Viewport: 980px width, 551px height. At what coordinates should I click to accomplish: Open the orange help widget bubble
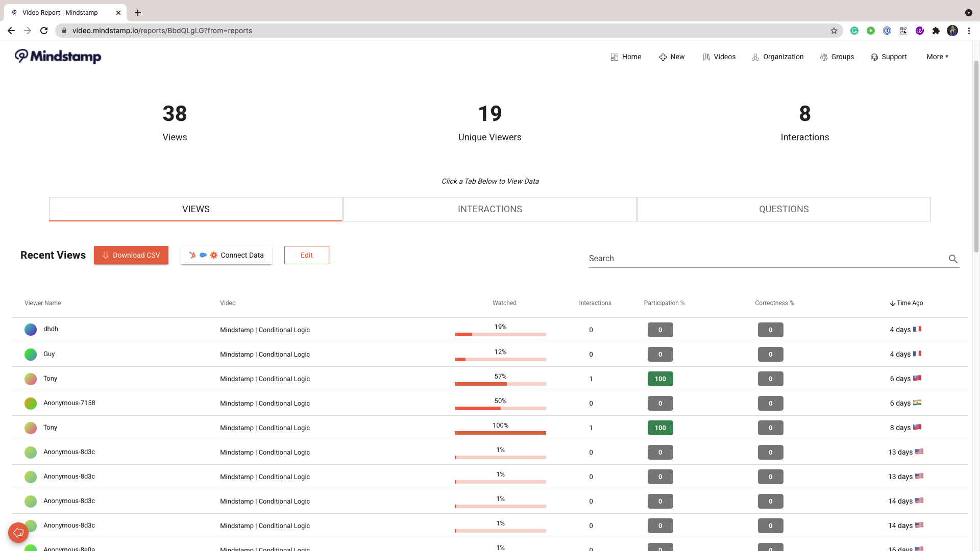tap(18, 533)
